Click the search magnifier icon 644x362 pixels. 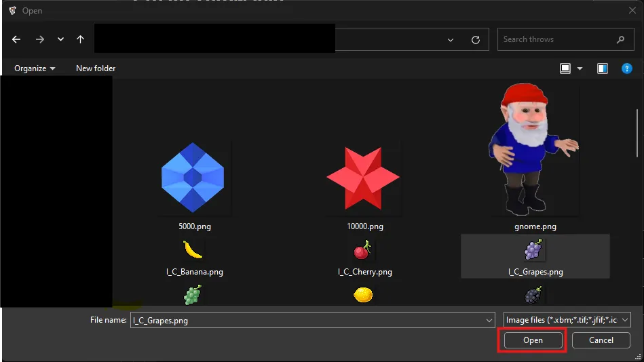click(621, 39)
